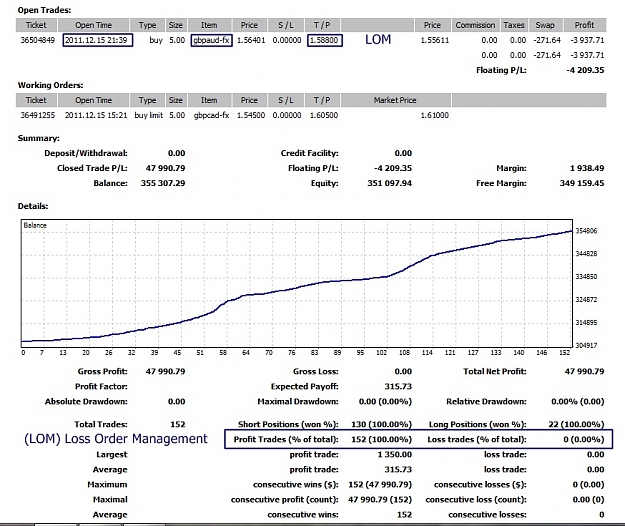Screen dimensions: 625x526
Task: Click the Gross Loss value 0.00
Action: coord(403,371)
